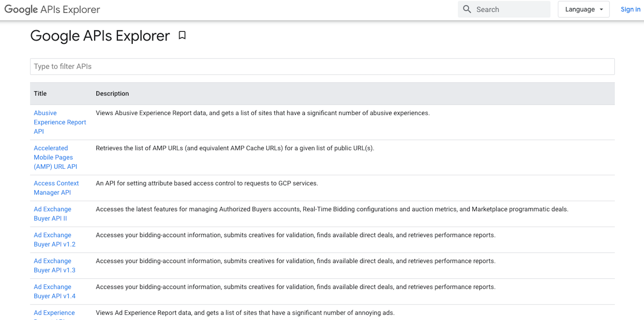
Task: Click the bookmark icon beside the page title
Action: click(182, 35)
